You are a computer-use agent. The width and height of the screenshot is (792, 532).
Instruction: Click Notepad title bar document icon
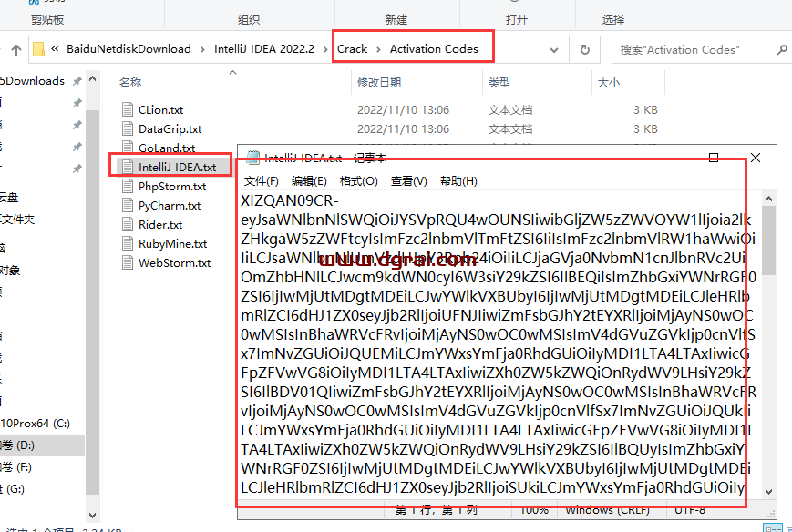[252, 158]
